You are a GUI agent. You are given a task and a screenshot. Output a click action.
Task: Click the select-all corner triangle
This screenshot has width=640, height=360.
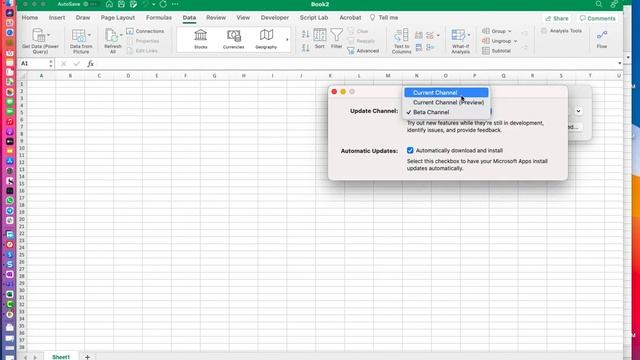pyautogui.click(x=22, y=76)
